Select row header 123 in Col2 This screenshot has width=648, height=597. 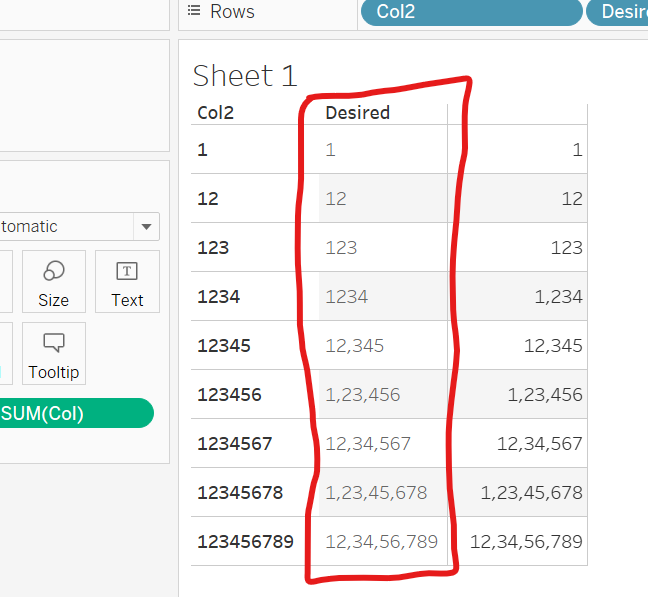pos(213,248)
